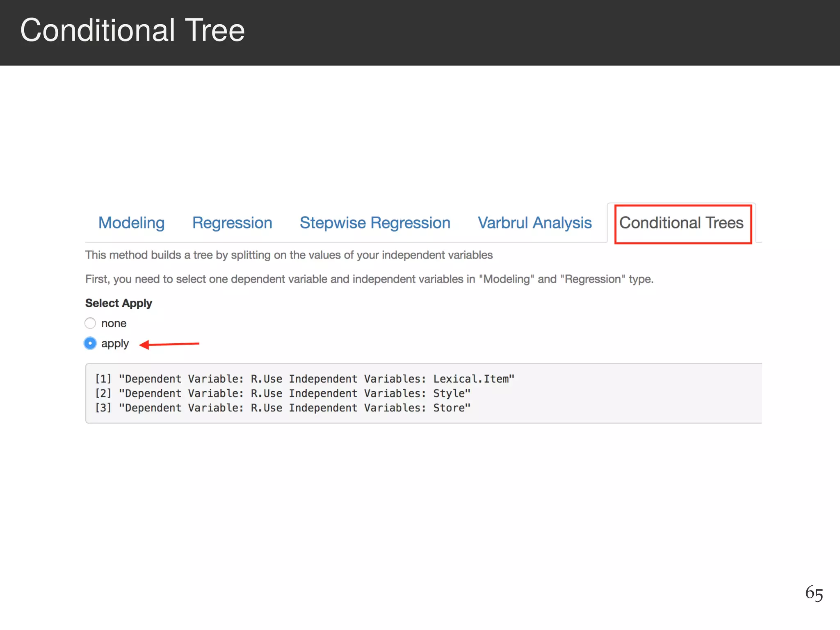
Task: Click output line with Style variable
Action: (x=283, y=393)
